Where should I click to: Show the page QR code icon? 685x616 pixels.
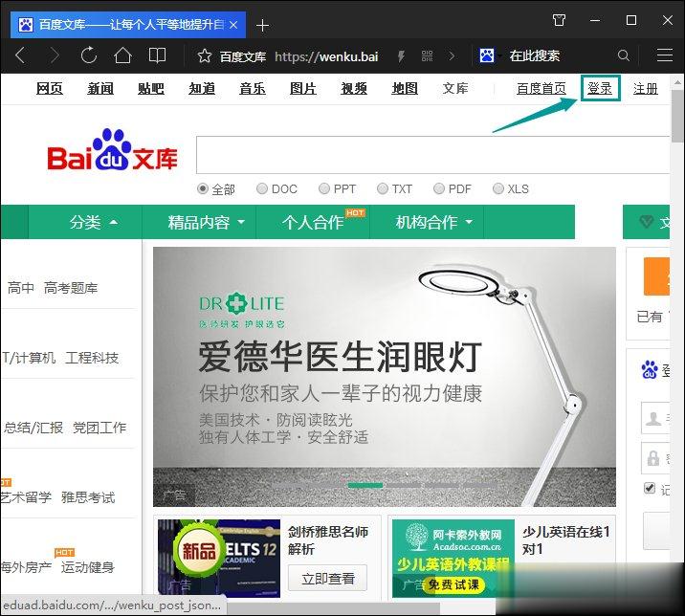[x=427, y=55]
